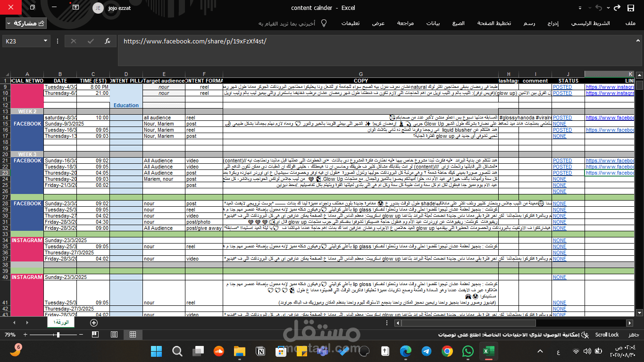This screenshot has height=362, width=644.
Task: Click the horizontal scrollbar thumb
Action: click(x=468, y=323)
